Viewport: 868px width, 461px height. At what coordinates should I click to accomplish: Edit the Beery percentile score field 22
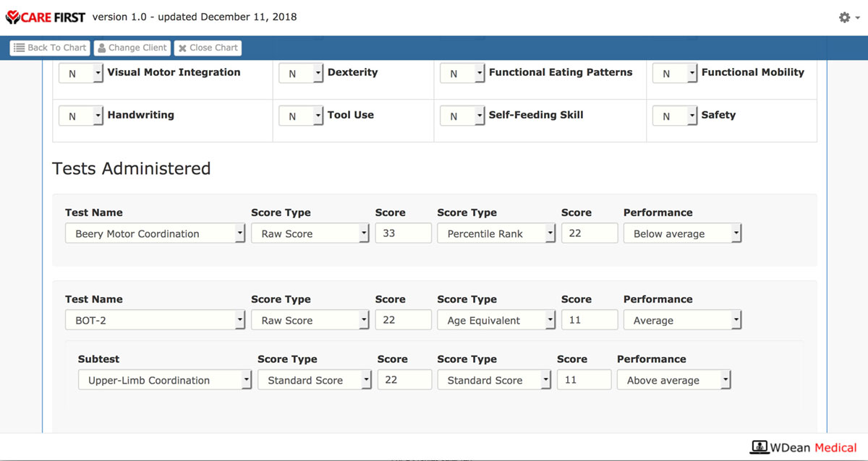[x=590, y=233]
